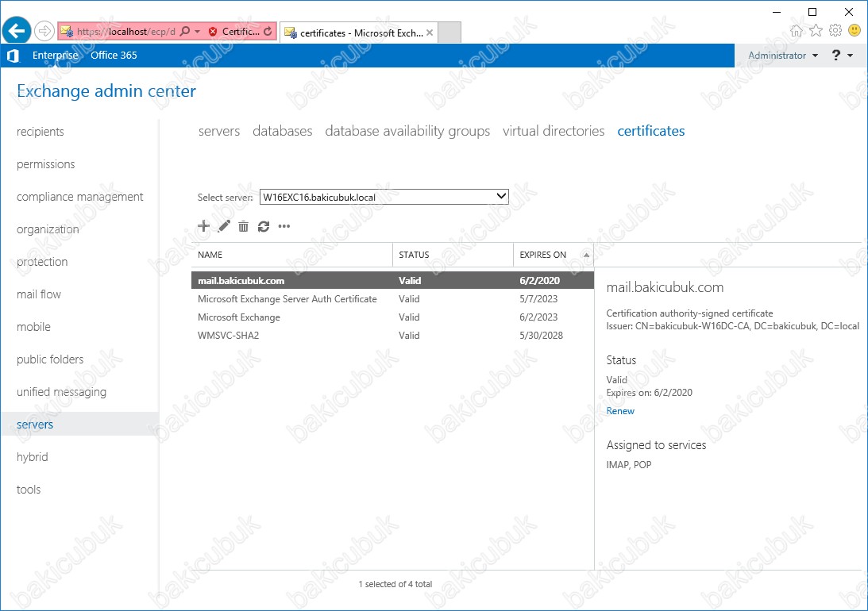The width and height of the screenshot is (868, 611).
Task: Open compliance management in the sidebar
Action: tap(79, 197)
